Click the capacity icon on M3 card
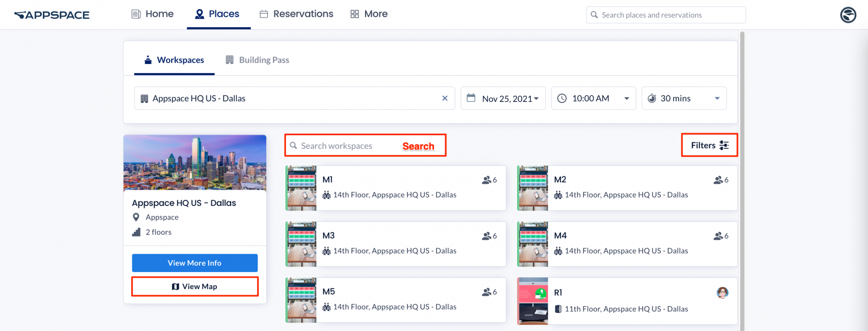This screenshot has height=331, width=868. point(486,236)
